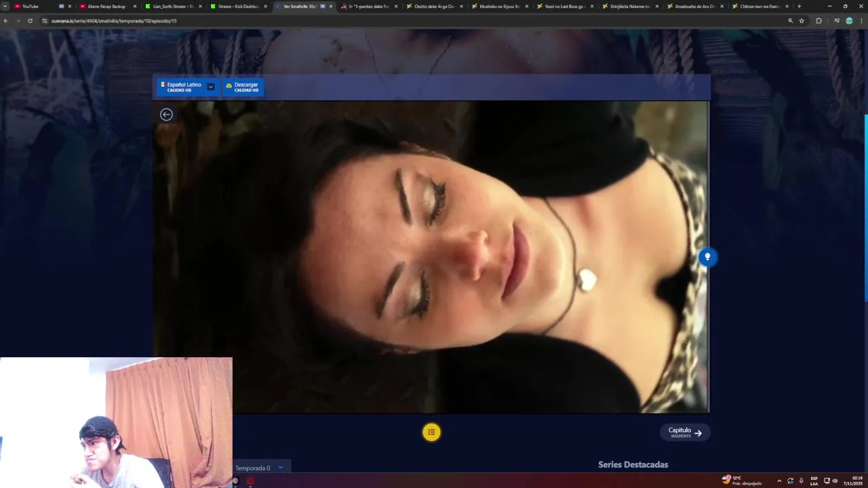This screenshot has height=488, width=868.
Task: Click the back arrow on the video player
Action: click(166, 115)
